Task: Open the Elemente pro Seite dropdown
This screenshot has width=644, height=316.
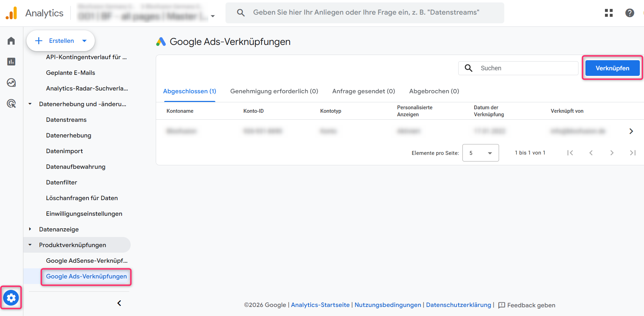Action: 480,153
